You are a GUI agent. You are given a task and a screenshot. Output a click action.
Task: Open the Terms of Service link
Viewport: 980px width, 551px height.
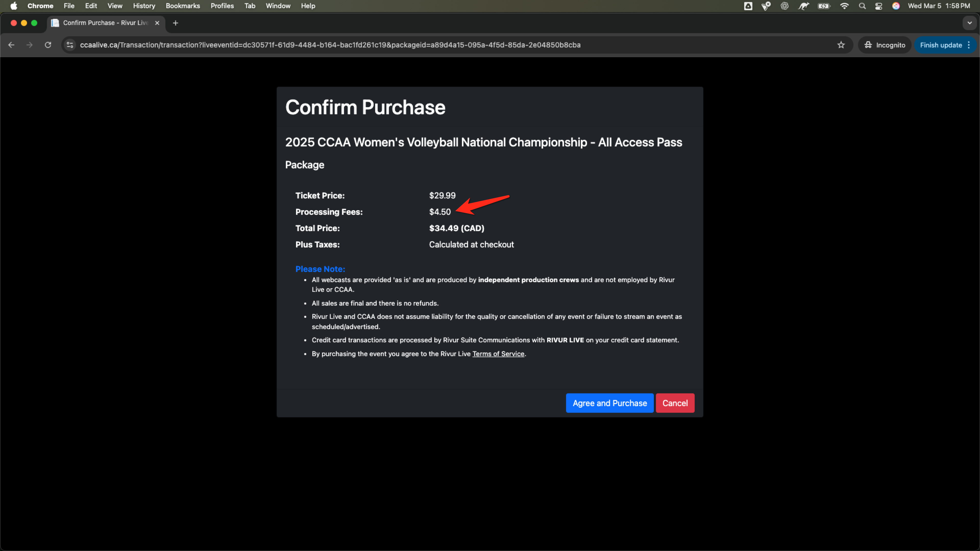point(498,354)
